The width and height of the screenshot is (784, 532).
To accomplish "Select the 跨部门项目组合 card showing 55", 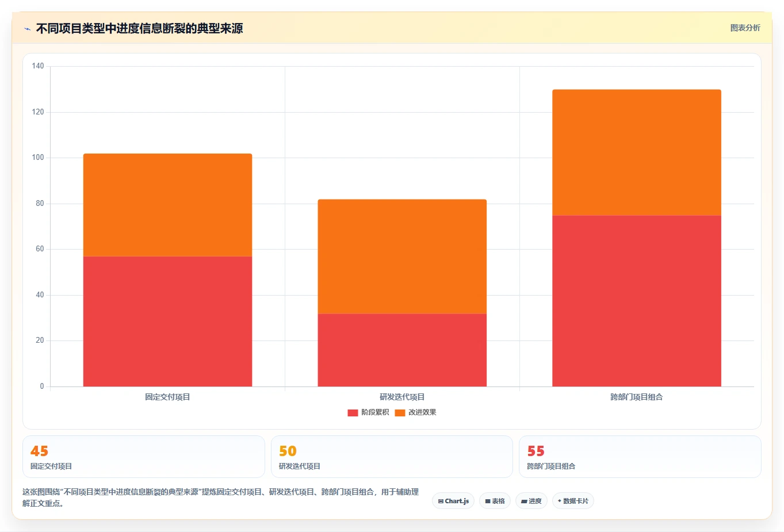I will tap(640, 457).
